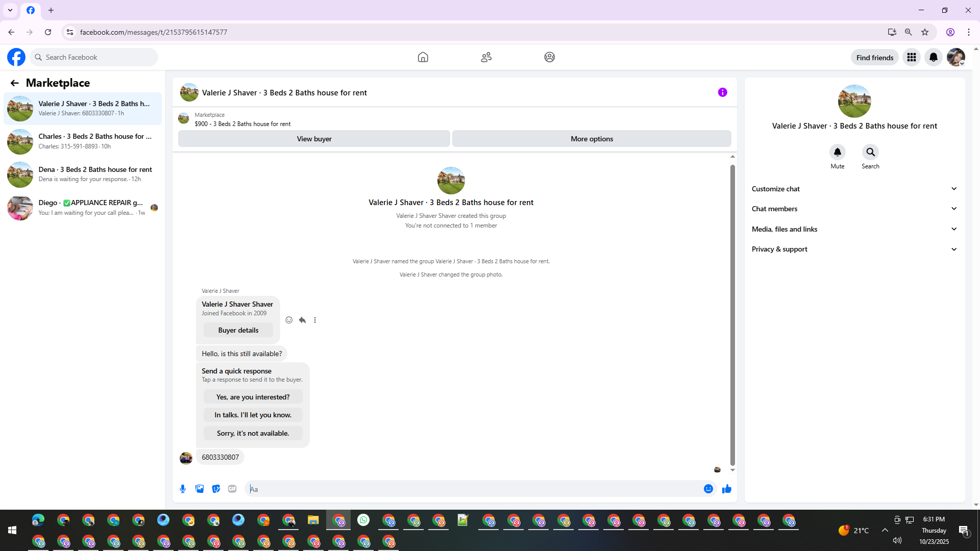
Task: React to buyer message with emoji icon
Action: coord(289,320)
